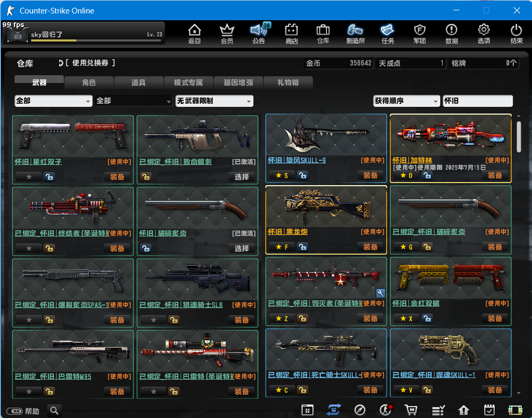Click the colorful film strip icon
532x418 pixels.
click(515, 410)
